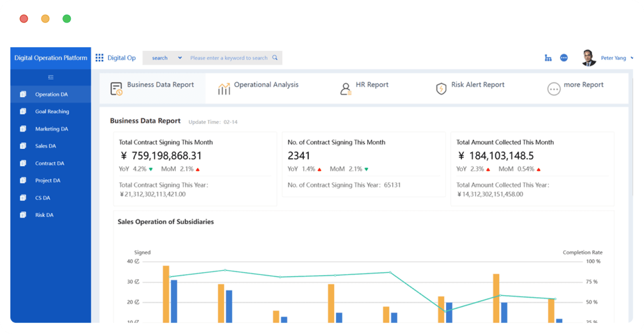Open Marketing DA in sidebar

coord(51,129)
